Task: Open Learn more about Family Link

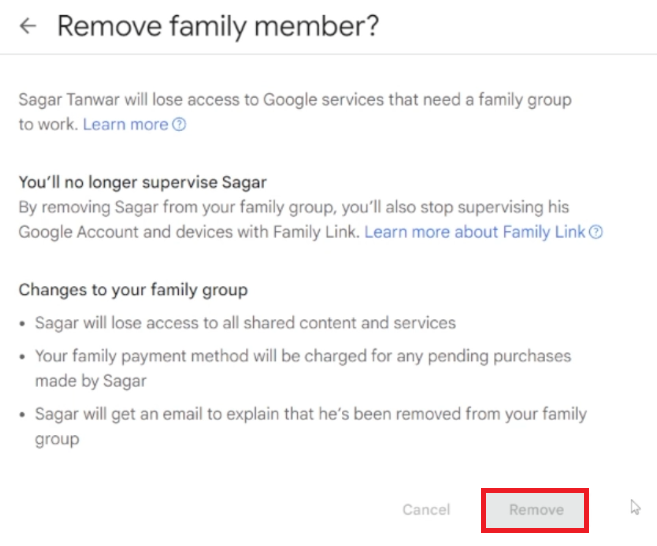Action: tap(475, 231)
